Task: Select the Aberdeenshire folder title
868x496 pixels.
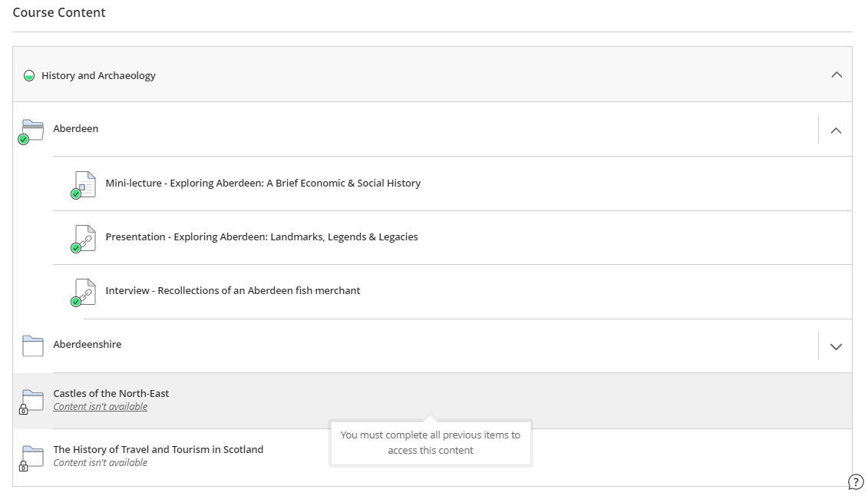Action: point(87,345)
